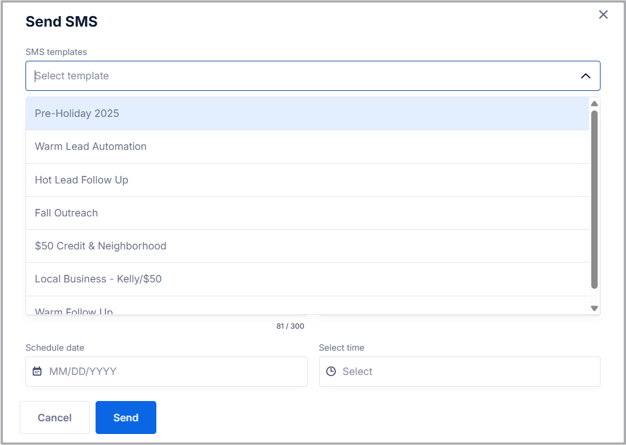
Task: Choose the $50 Credit & Neighborhood template
Action: [100, 246]
